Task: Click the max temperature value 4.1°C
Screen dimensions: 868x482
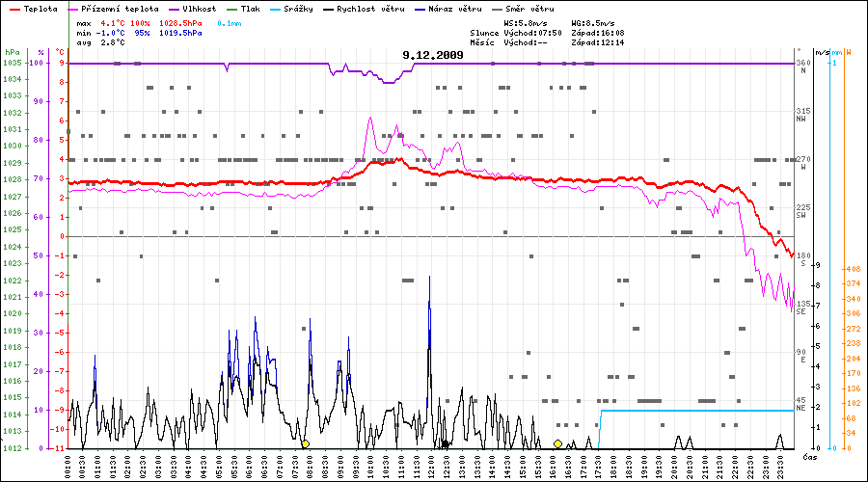Action: pos(113,22)
